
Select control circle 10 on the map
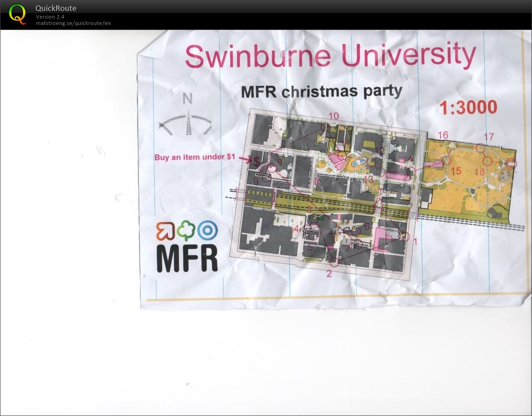coord(324,127)
